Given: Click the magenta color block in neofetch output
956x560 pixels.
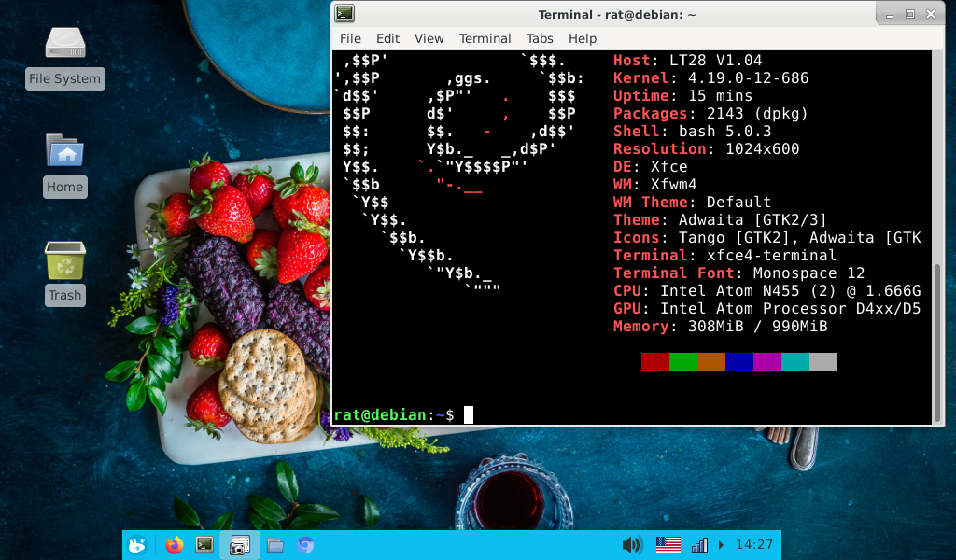Looking at the screenshot, I should click(767, 361).
